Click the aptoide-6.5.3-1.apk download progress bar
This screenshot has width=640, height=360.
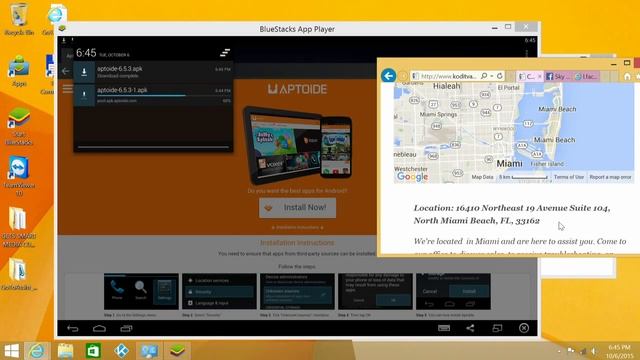tap(163, 96)
